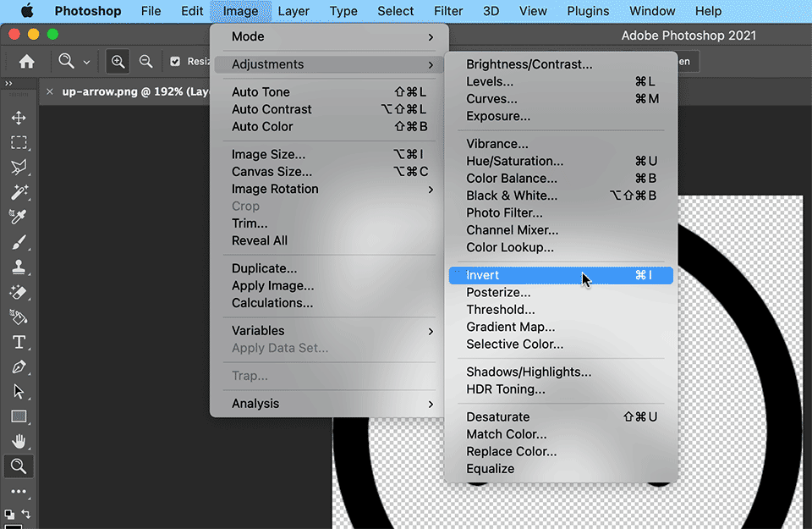This screenshot has width=812, height=529.
Task: Open the Select menu
Action: (x=396, y=11)
